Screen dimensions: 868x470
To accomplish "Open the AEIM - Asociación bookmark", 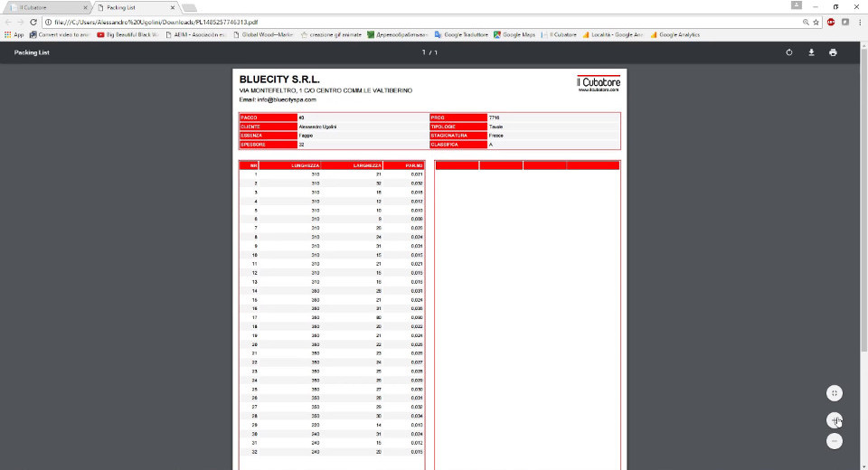I will point(195,35).
